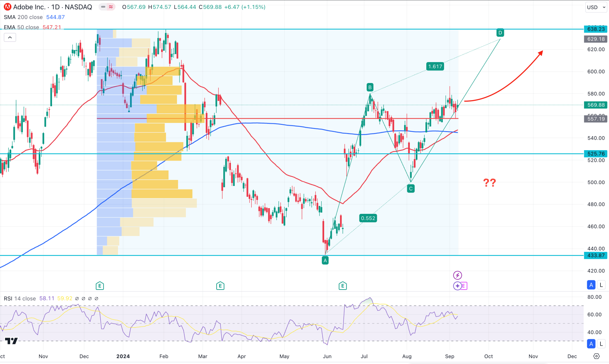Select pattern point D label
The width and height of the screenshot is (609, 364).
pos(500,33)
